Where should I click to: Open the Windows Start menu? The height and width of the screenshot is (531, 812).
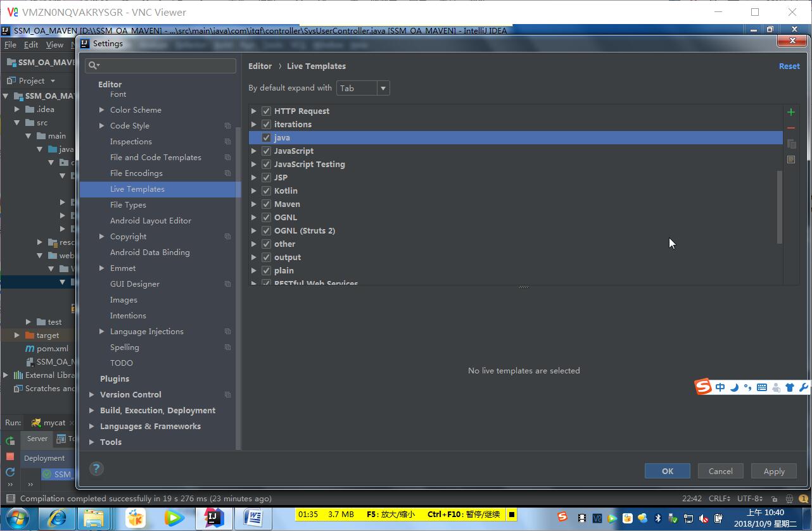pyautogui.click(x=17, y=519)
